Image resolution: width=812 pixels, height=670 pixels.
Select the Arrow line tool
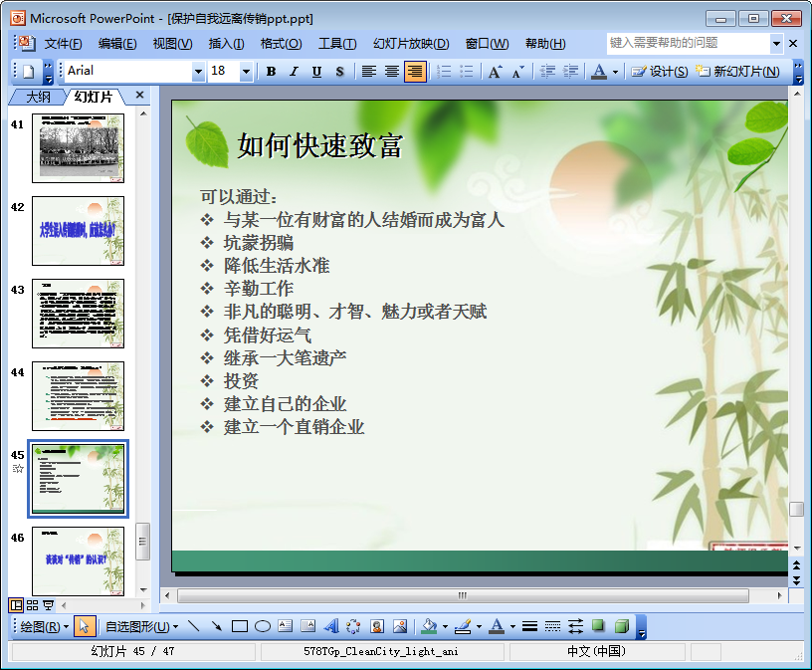coord(216,626)
